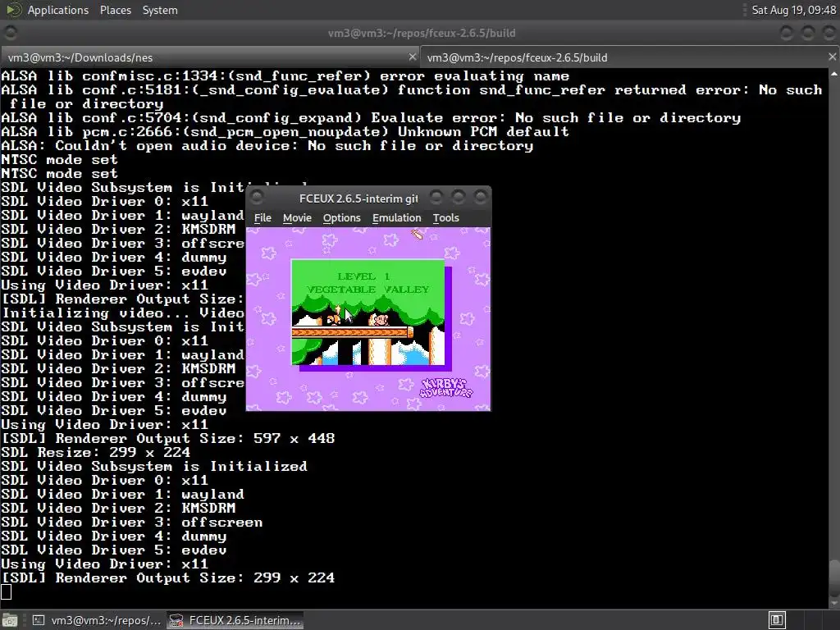Click the '[SDL] Renderer Output Size: 597 x 448' line
Viewport: 840px width, 630px height.
167,438
